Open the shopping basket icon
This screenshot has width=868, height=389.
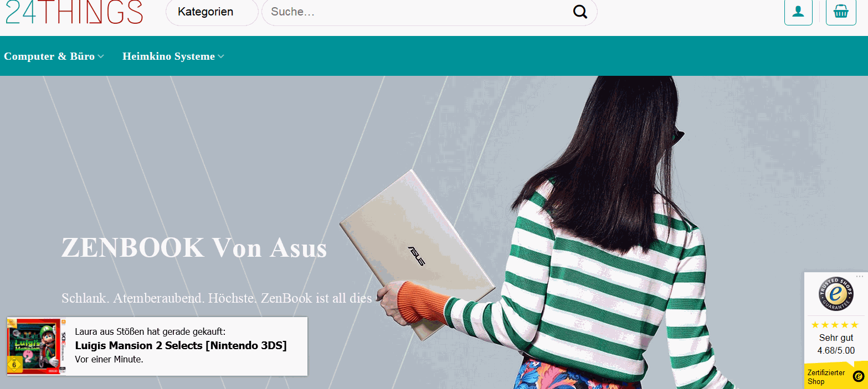click(841, 12)
